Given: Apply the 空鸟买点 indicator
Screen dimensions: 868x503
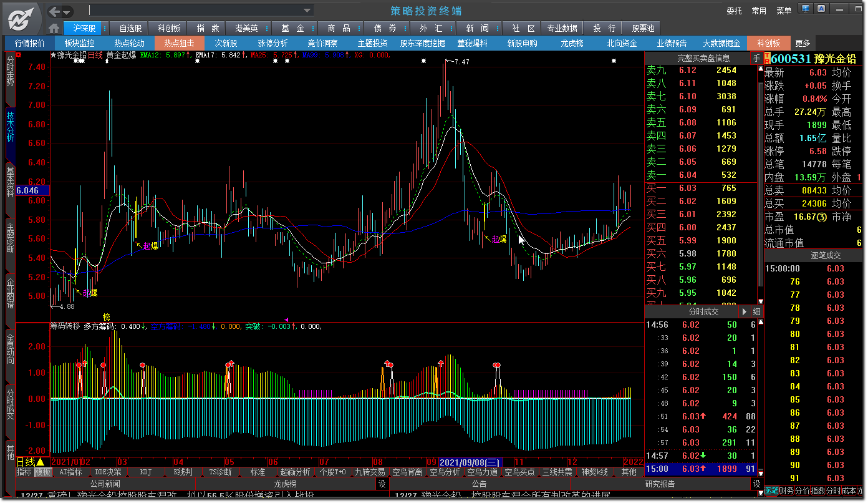Looking at the screenshot, I should click(x=520, y=472).
